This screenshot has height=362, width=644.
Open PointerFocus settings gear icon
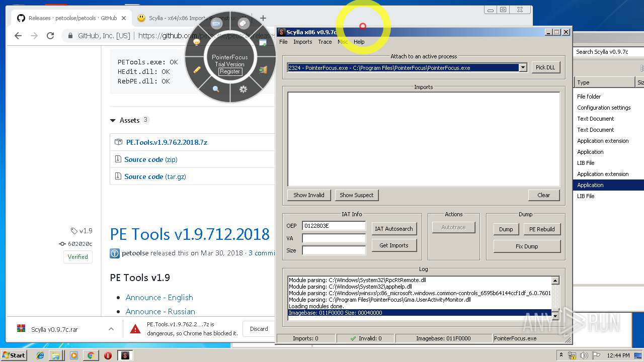(244, 89)
